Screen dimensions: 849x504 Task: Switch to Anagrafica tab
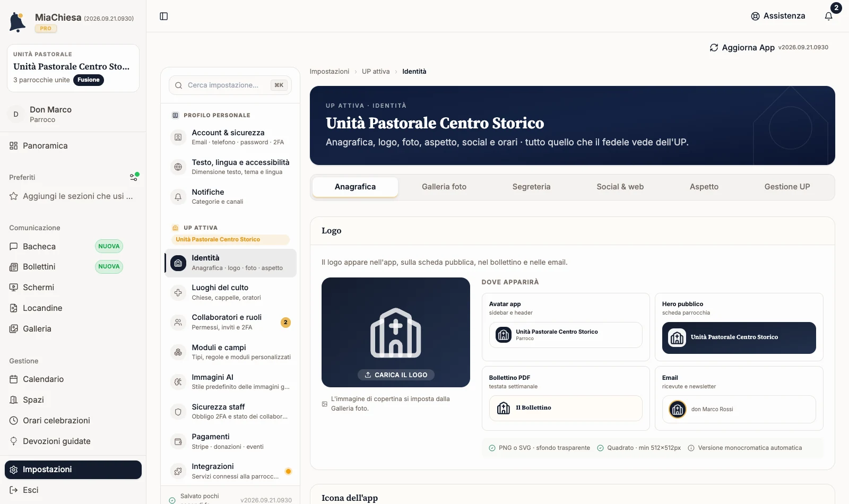click(x=356, y=187)
